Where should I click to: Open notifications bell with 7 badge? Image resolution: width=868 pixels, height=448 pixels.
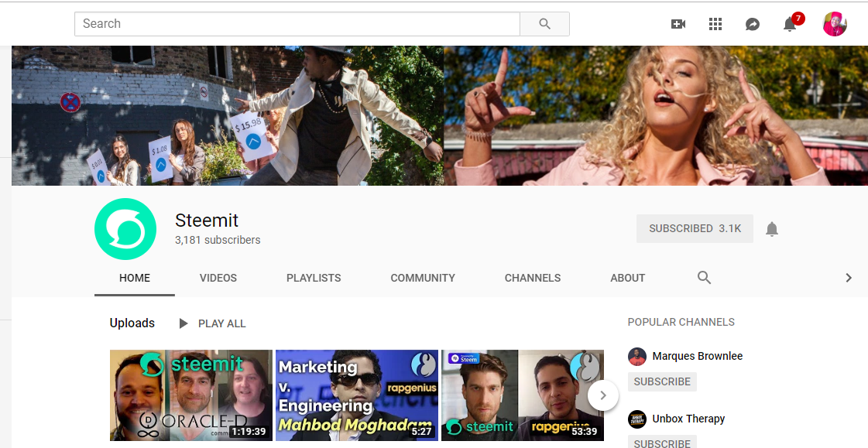(x=790, y=24)
